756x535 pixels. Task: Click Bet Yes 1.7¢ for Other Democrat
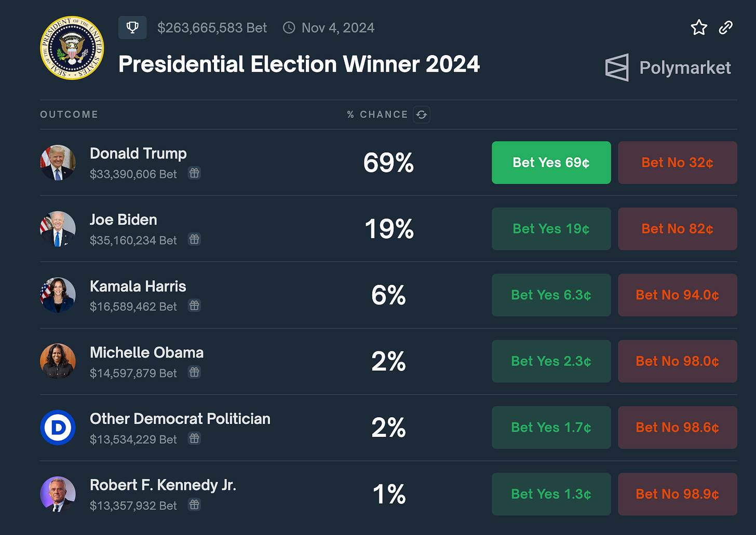(x=551, y=428)
